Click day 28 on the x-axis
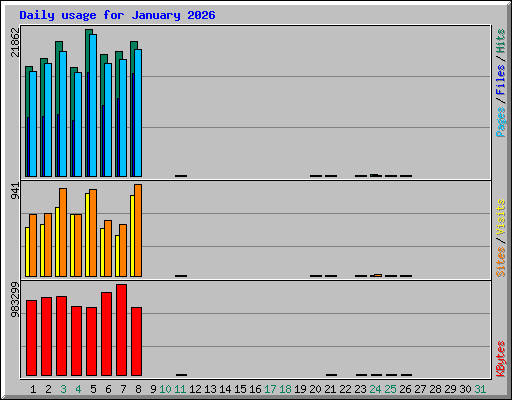Viewport: 512px width, 400px height. coord(435,389)
